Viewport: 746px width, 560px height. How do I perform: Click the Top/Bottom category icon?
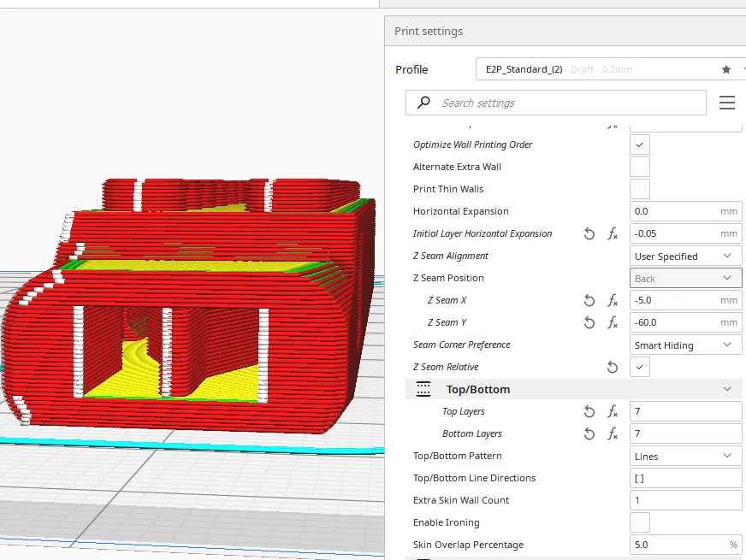coord(423,390)
